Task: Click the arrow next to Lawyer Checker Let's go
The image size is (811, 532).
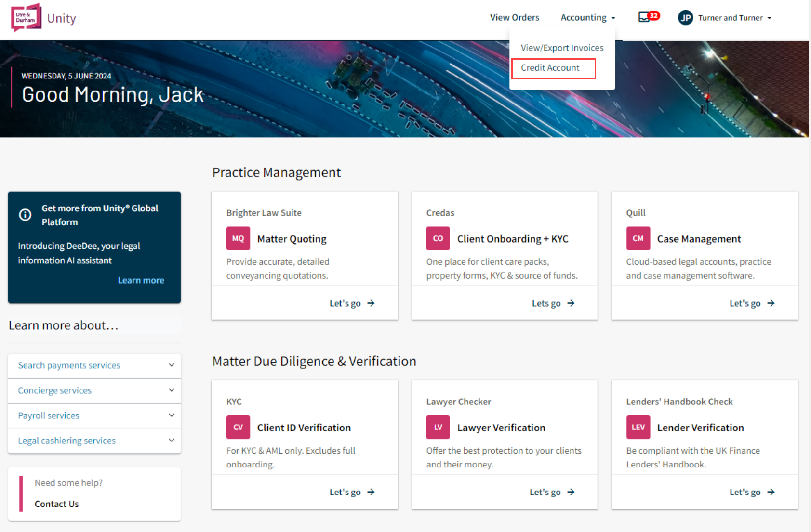Action: point(571,492)
